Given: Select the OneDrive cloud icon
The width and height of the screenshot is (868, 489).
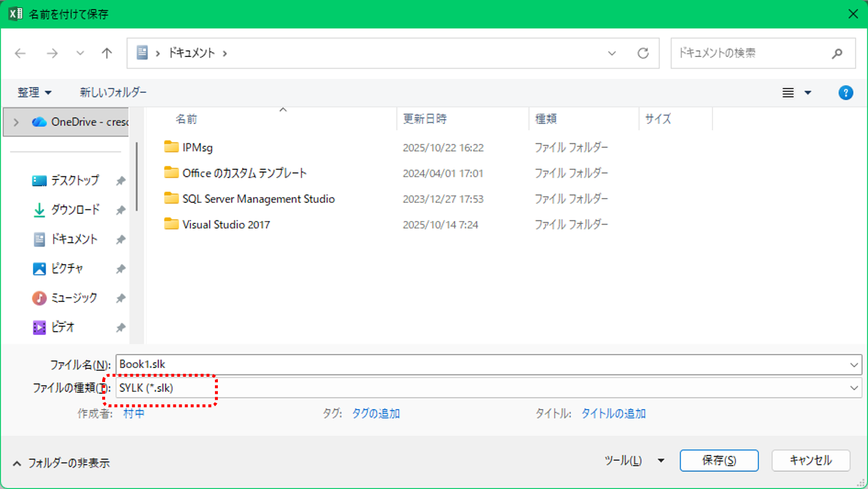Looking at the screenshot, I should click(39, 122).
